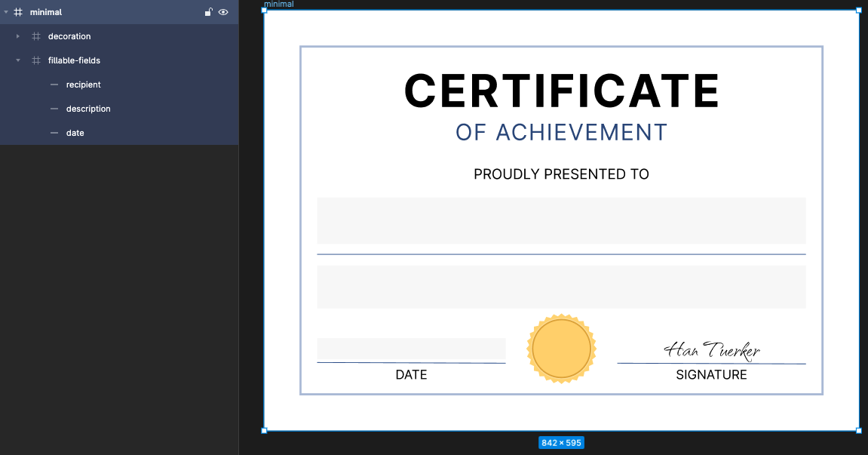Collapse the minimal frame layer tree
The width and height of the screenshot is (868, 455).
click(x=6, y=12)
